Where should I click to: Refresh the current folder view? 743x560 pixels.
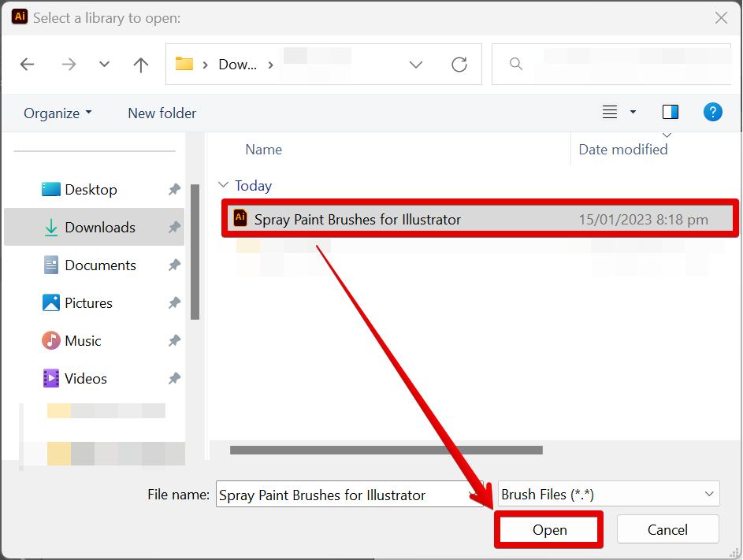pyautogui.click(x=459, y=65)
